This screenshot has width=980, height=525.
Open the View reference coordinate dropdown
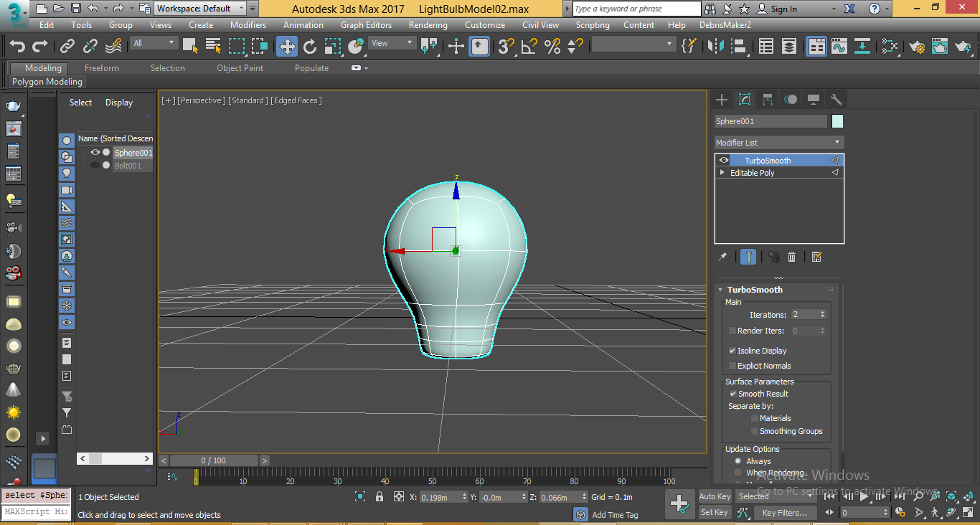(392, 43)
